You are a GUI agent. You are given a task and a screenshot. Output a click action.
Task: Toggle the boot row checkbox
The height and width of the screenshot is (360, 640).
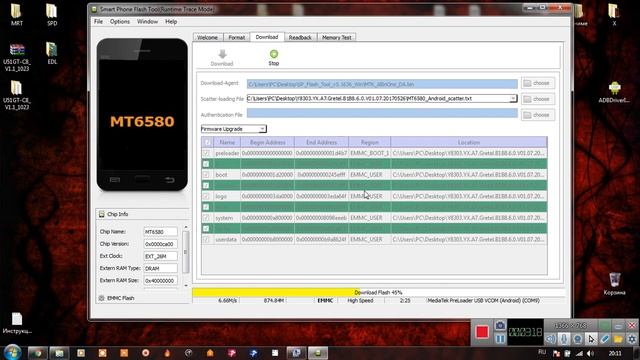(206, 175)
